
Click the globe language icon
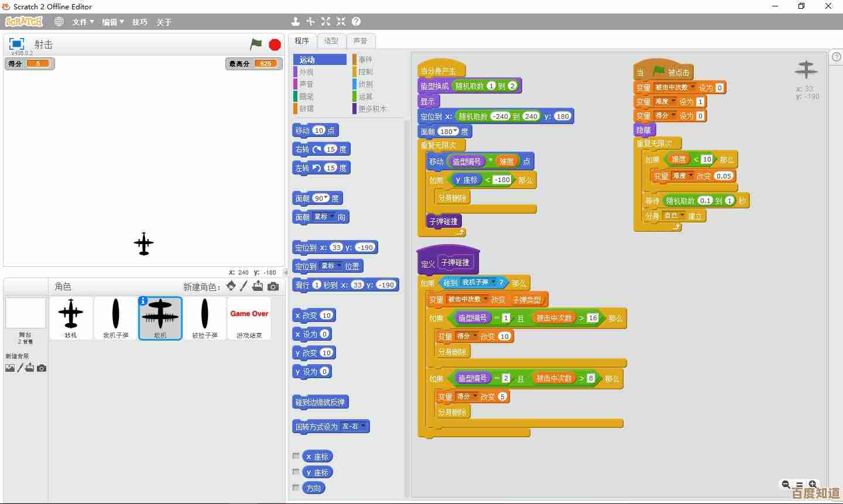pos(59,22)
